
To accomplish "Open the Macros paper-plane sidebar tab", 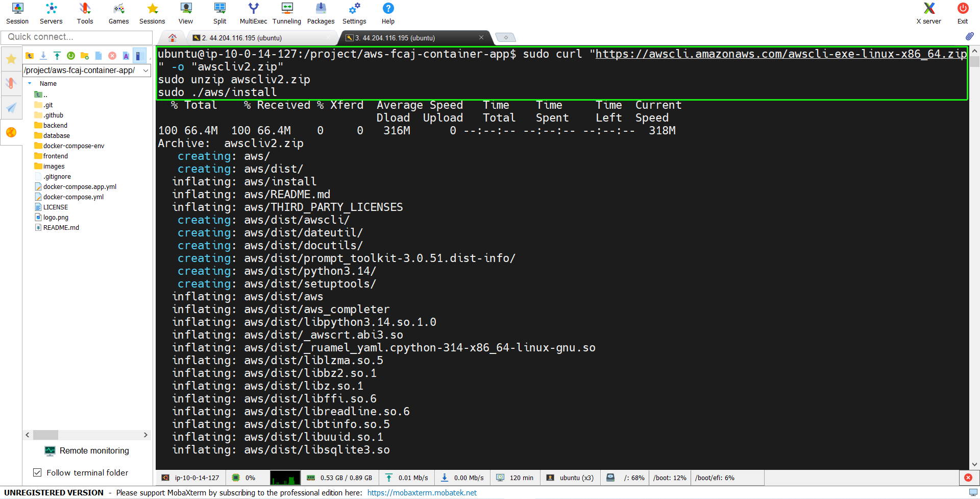I will click(11, 107).
